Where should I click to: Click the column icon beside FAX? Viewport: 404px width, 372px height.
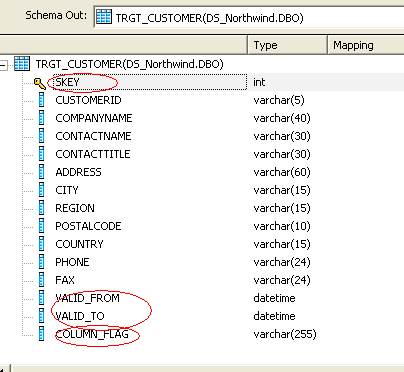click(x=42, y=280)
